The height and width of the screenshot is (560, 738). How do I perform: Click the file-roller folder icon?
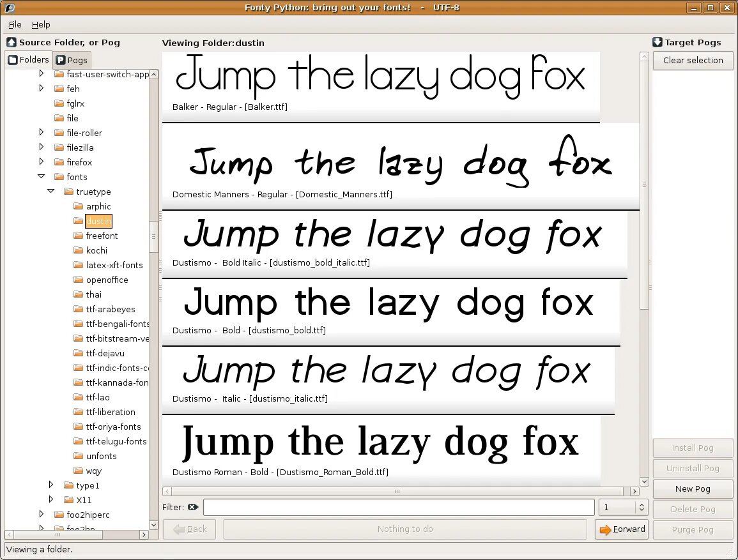[59, 133]
